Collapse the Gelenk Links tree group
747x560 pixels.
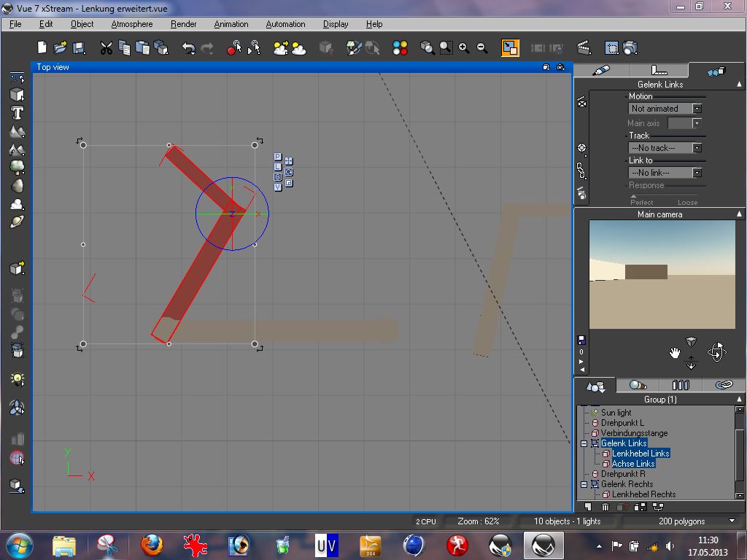[584, 443]
